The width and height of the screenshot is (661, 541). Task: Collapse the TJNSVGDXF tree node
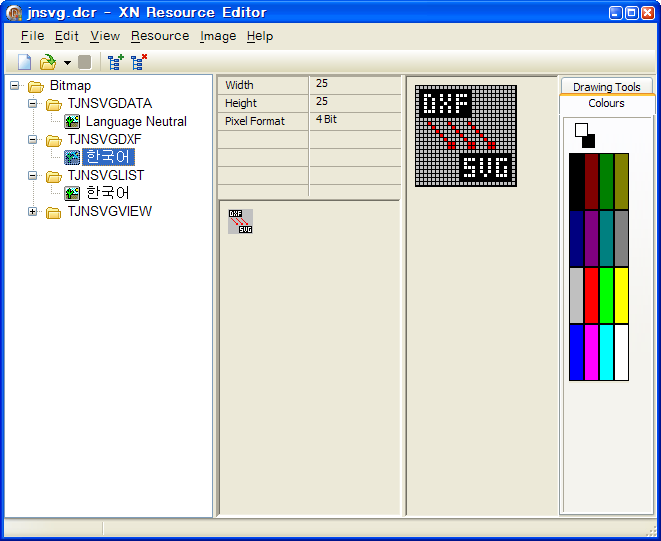[32, 139]
